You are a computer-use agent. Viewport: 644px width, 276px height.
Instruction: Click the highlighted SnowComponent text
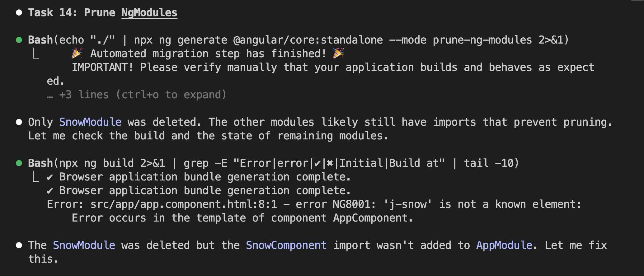[x=286, y=245]
